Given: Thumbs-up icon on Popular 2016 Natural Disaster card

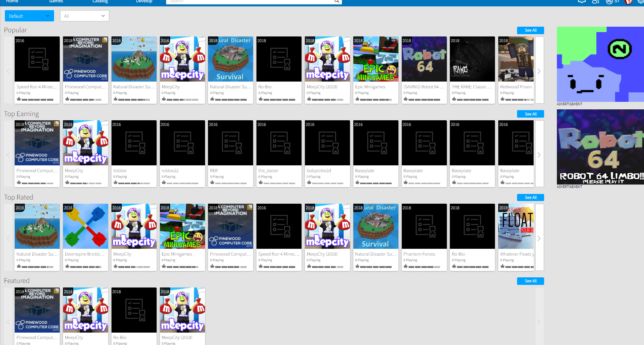Looking at the screenshot, I should tap(116, 99).
